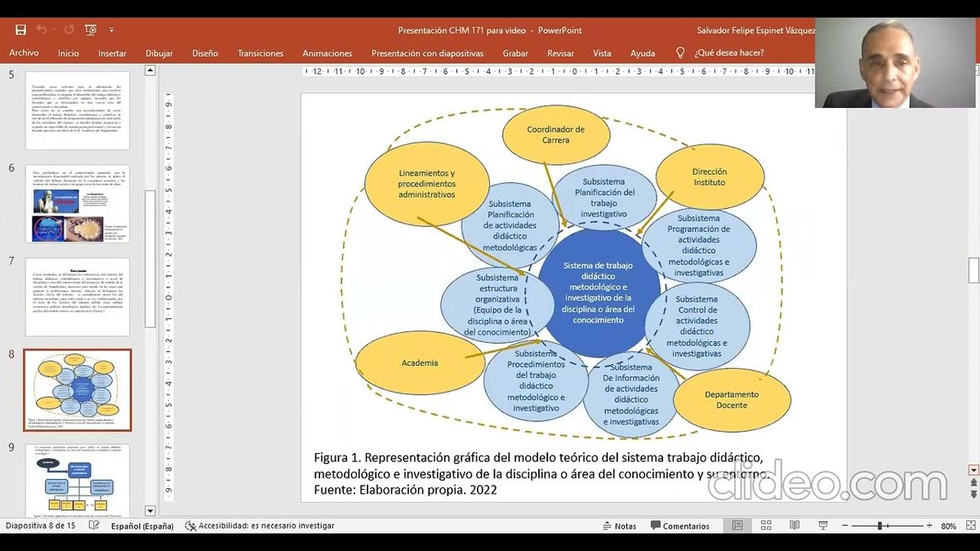Save the presentation with the floppy disk icon
980x551 pixels.
(x=20, y=30)
